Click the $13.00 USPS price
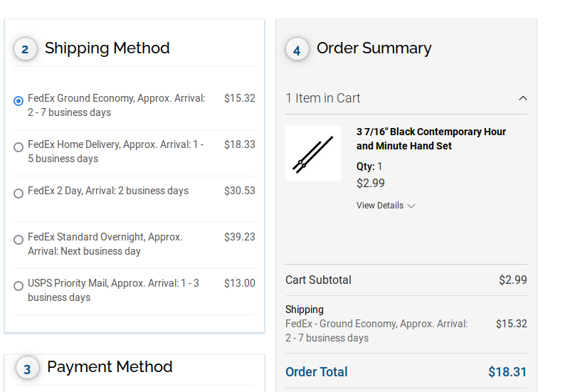 pos(239,283)
